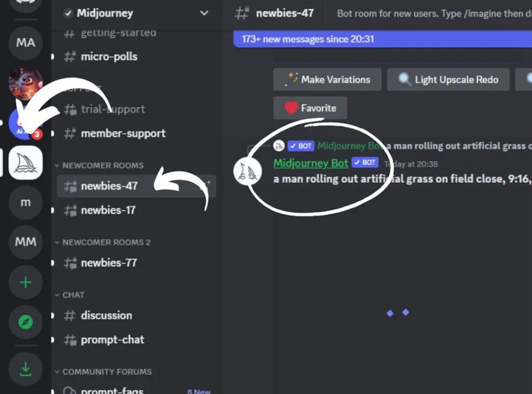This screenshot has height=394, width=532.
Task: Click the Midjourney Bot username link
Action: coord(311,163)
